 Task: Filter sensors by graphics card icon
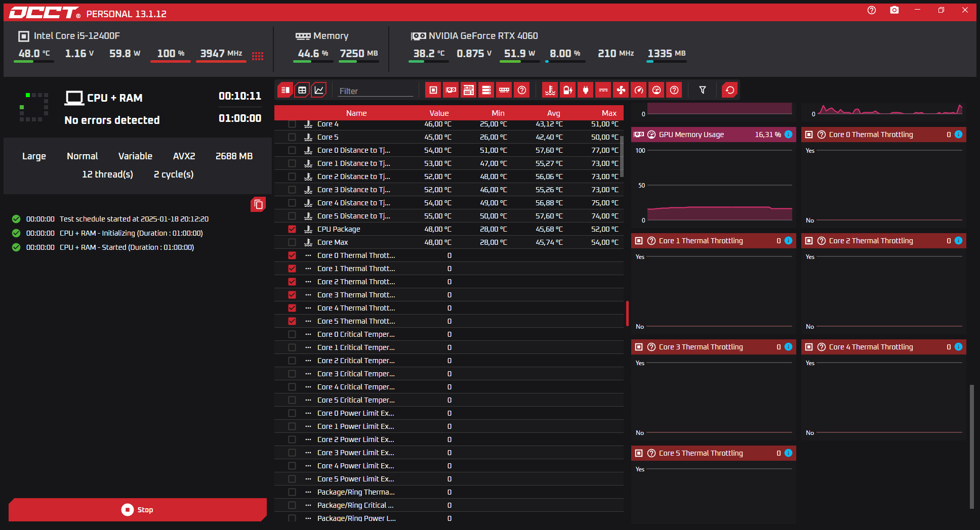tap(451, 90)
